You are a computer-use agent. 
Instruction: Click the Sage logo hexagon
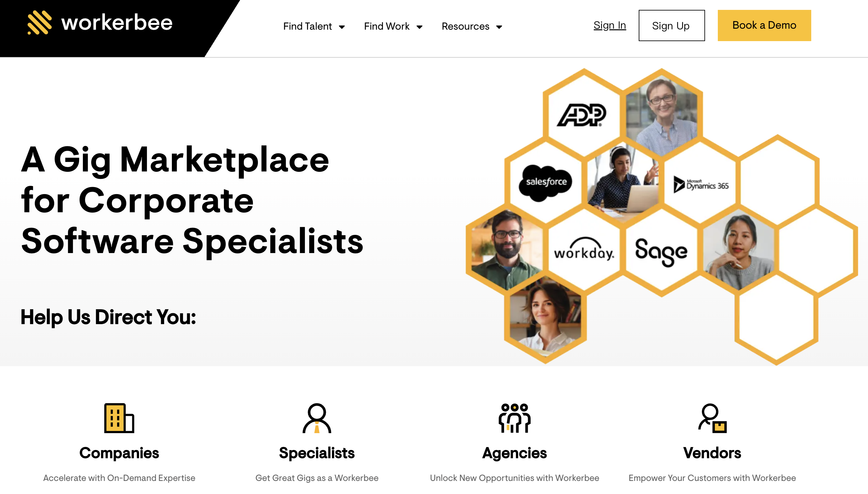click(x=661, y=252)
